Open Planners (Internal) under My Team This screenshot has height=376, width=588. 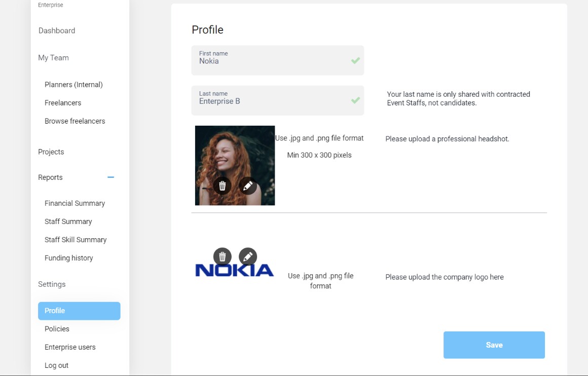pyautogui.click(x=73, y=85)
